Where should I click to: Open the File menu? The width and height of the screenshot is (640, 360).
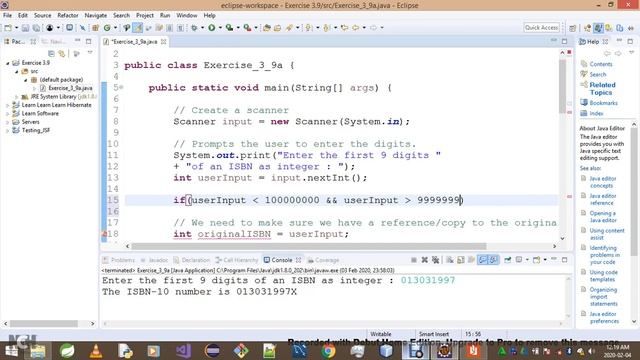[7, 15]
